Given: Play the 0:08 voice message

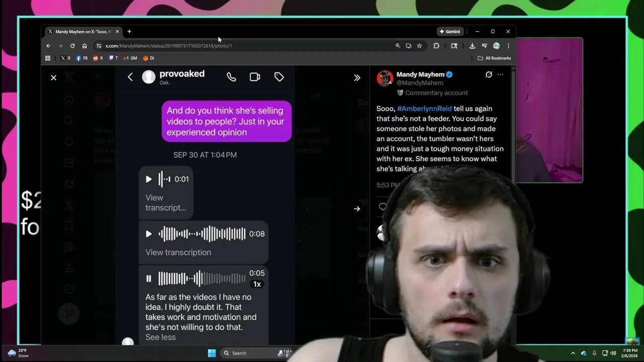Looking at the screenshot, I should tap(148, 234).
